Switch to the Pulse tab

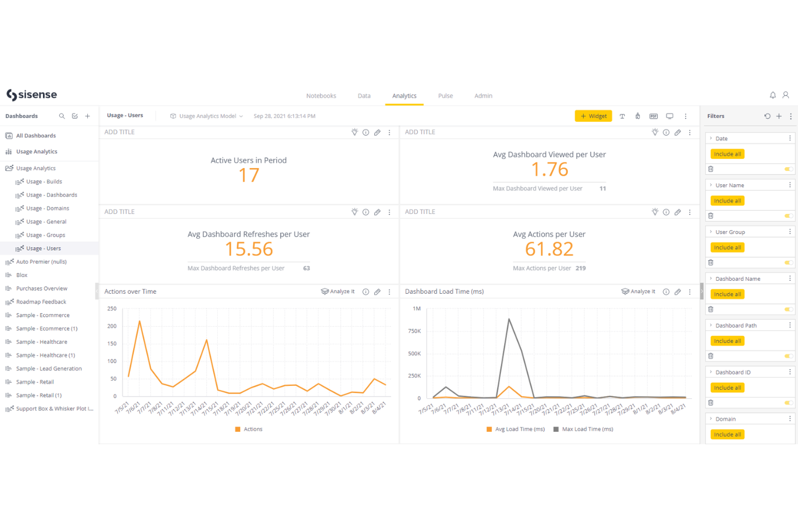click(445, 96)
